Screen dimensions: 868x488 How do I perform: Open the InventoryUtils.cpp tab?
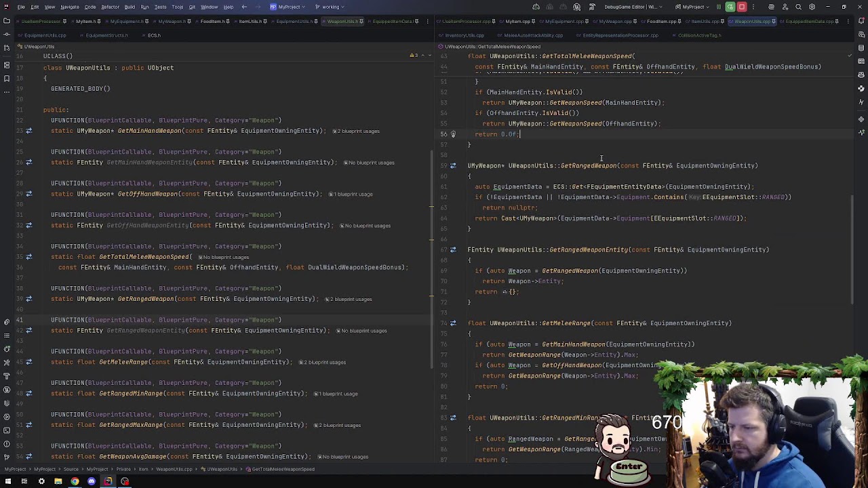tap(465, 35)
